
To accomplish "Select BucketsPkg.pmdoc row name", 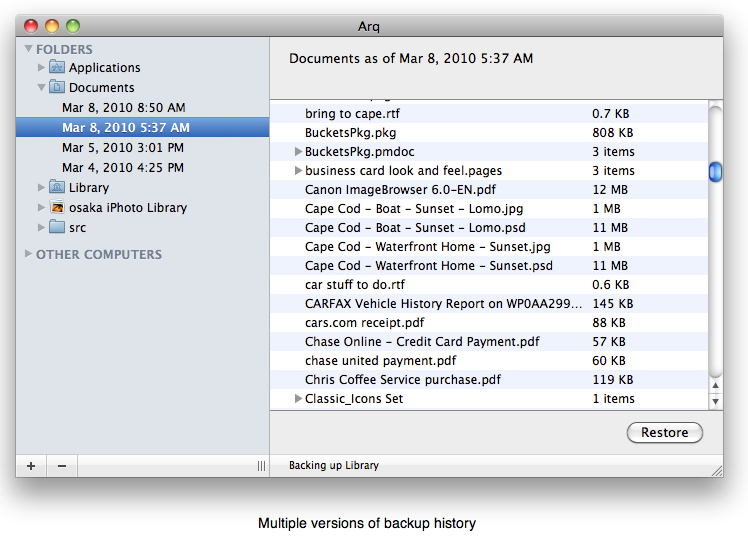I will click(359, 152).
